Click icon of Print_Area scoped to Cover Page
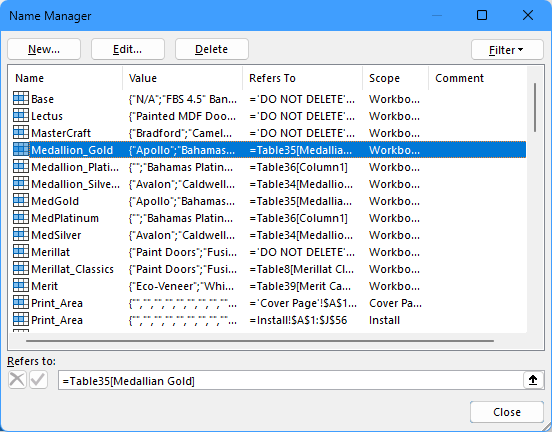The height and width of the screenshot is (432, 552). tap(21, 302)
